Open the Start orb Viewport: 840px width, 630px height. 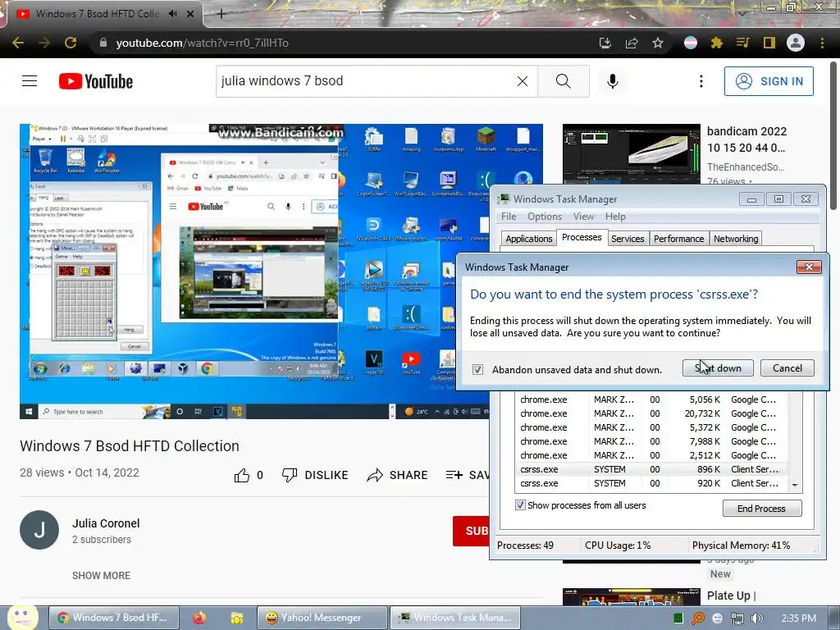click(x=22, y=617)
